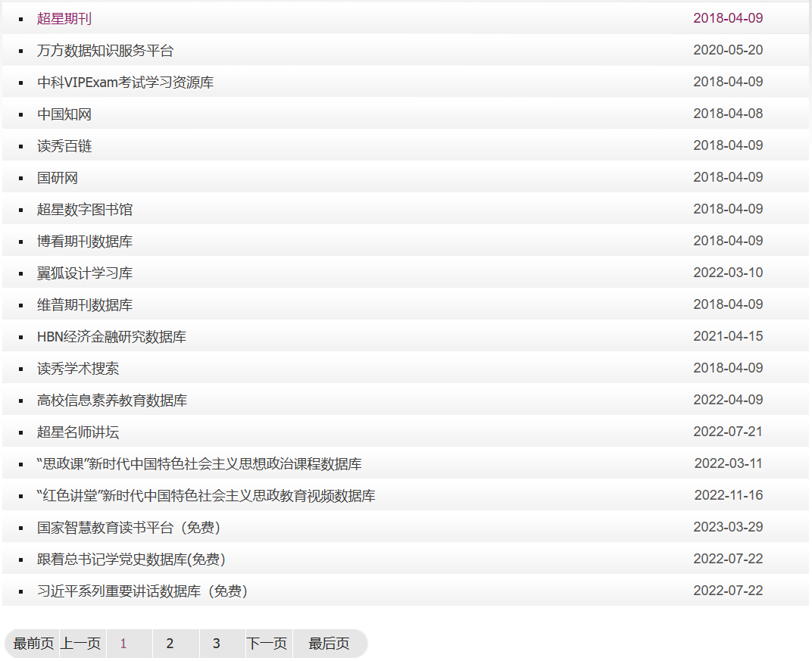Select the 读秀百链 entry
The image size is (812, 661).
[64, 146]
